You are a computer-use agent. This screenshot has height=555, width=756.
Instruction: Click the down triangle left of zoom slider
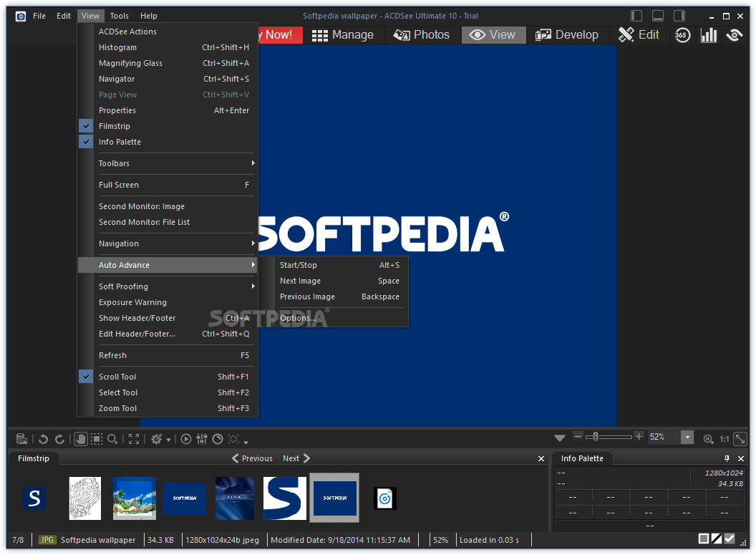[560, 438]
